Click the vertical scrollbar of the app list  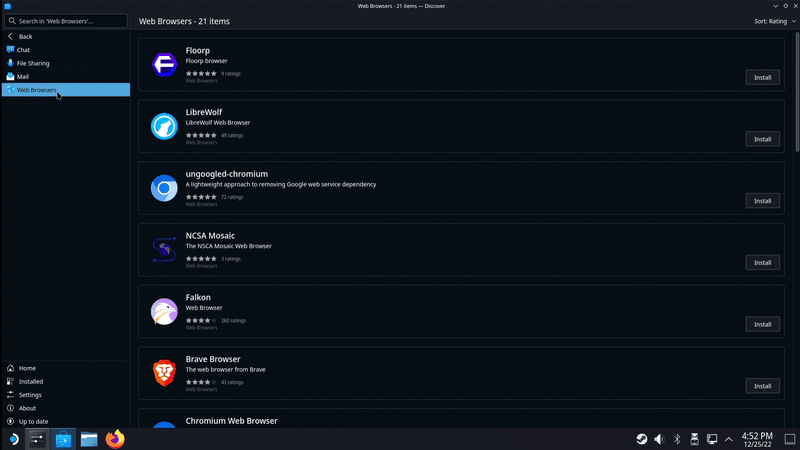pos(796,92)
